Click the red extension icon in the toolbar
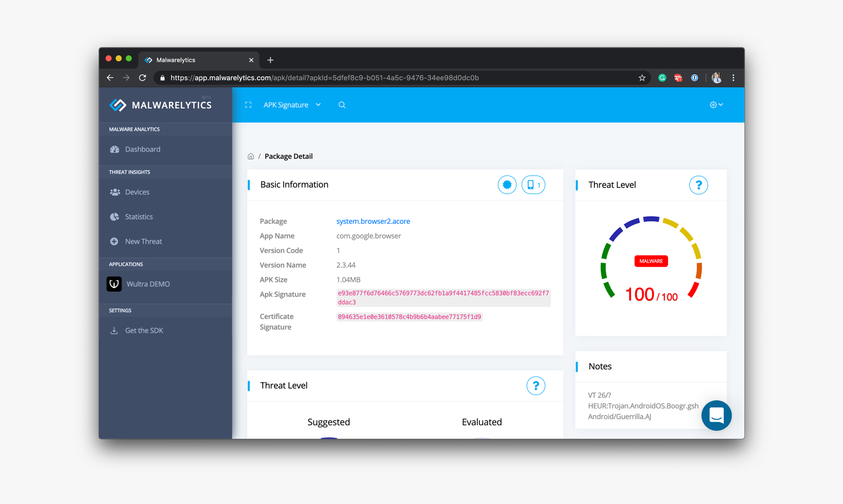 coord(678,78)
